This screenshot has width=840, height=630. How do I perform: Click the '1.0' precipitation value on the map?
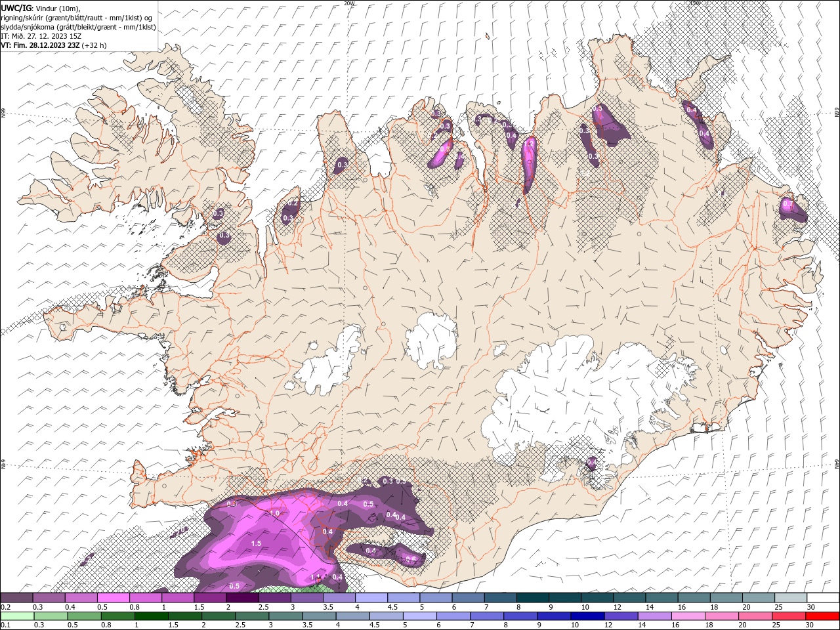[x=274, y=513]
